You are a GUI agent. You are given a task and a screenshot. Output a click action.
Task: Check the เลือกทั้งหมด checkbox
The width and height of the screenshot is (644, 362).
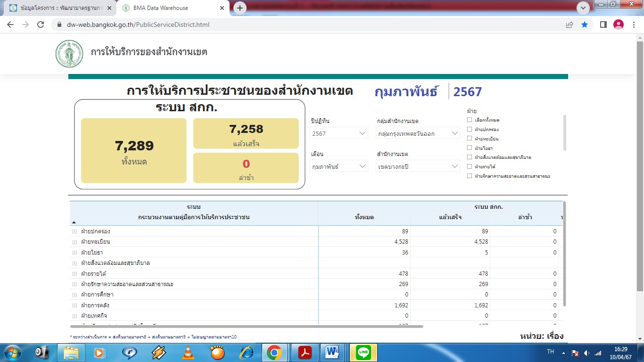[470, 120]
